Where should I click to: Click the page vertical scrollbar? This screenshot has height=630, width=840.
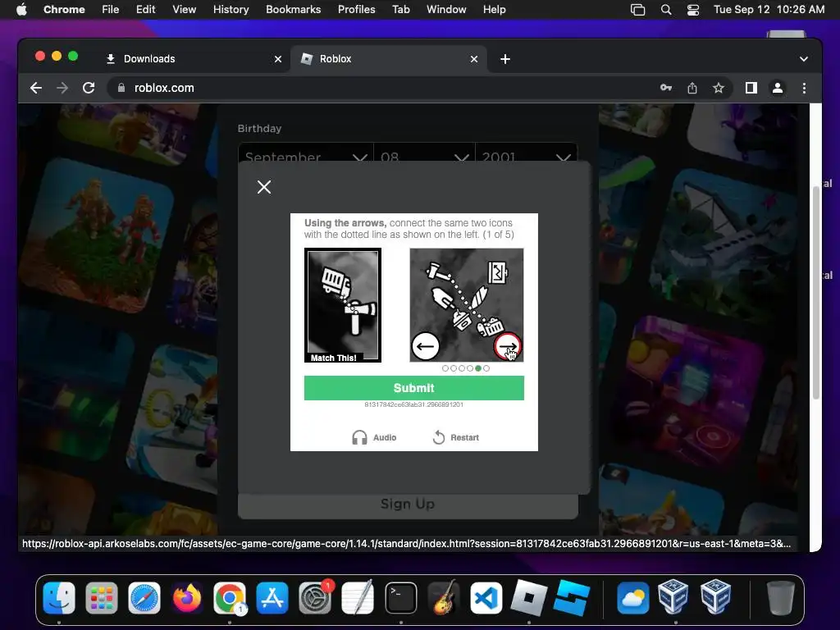tap(815, 292)
